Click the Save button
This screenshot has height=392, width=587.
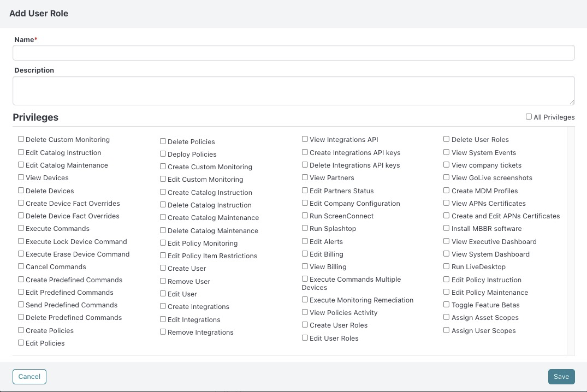561,377
